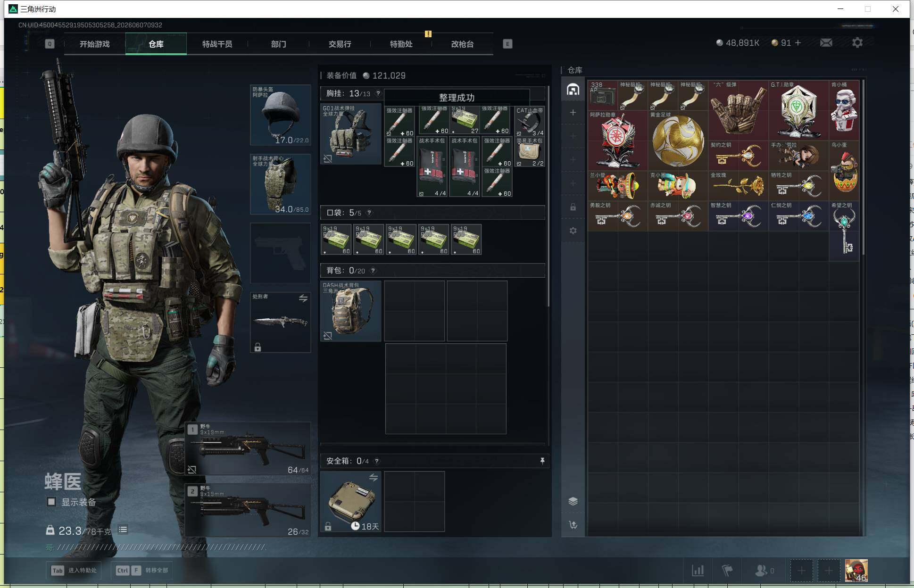
Task: Click the stacked layers icon in warehouse sidebar
Action: 573,501
